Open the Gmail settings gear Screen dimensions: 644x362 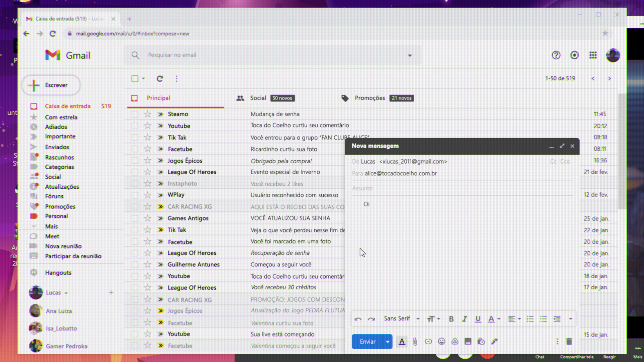click(574, 55)
